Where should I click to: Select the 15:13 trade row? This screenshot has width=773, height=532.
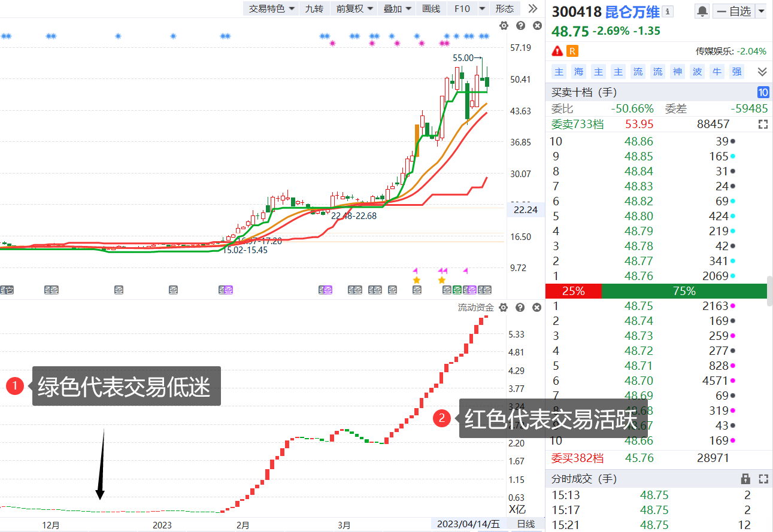point(656,495)
